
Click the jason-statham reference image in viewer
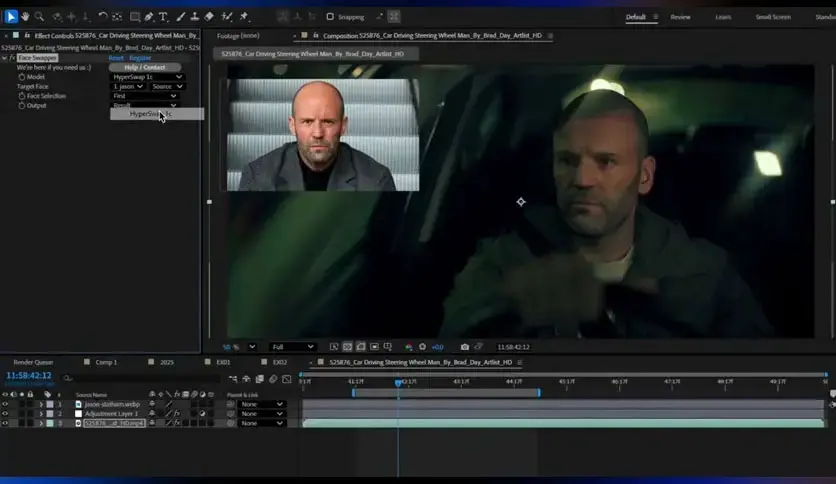click(323, 135)
